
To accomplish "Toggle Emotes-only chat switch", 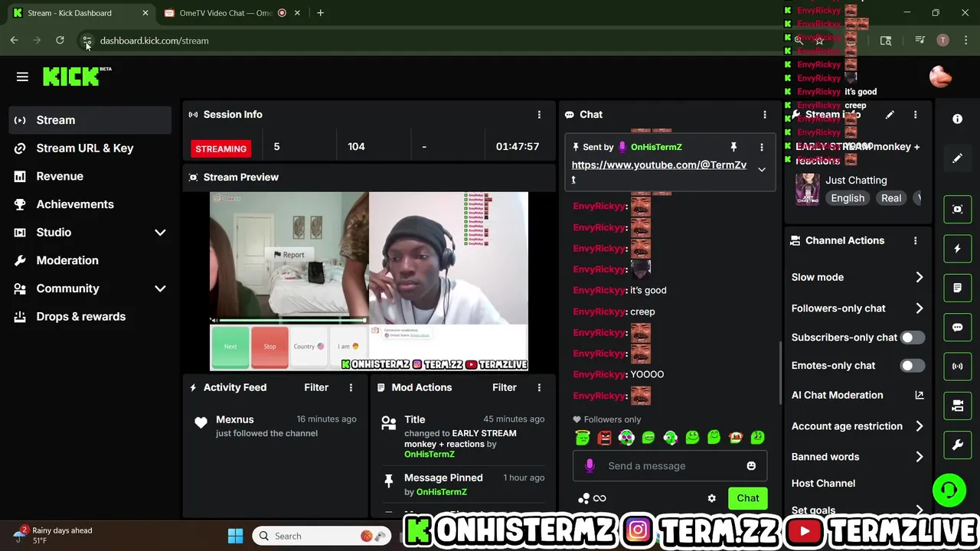I will click(912, 366).
